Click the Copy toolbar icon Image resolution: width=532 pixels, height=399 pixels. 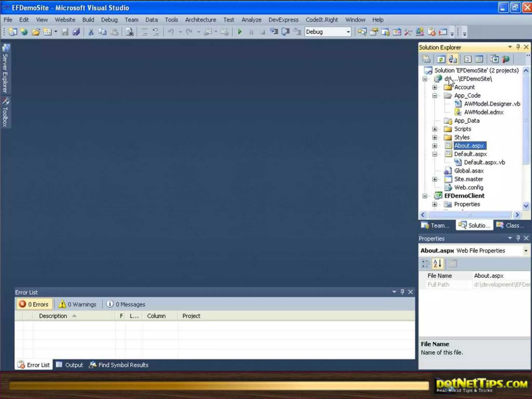click(102, 32)
